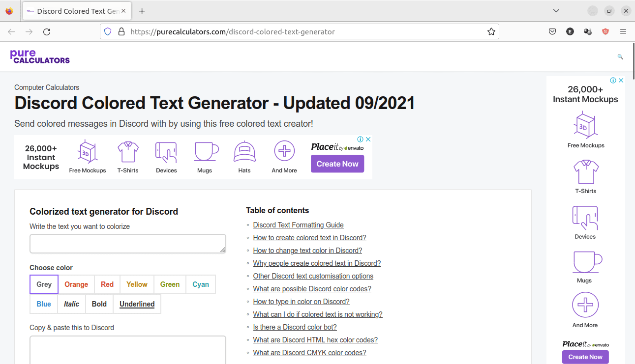The height and width of the screenshot is (364, 635).
Task: Select the Bold style option
Action: (99, 304)
